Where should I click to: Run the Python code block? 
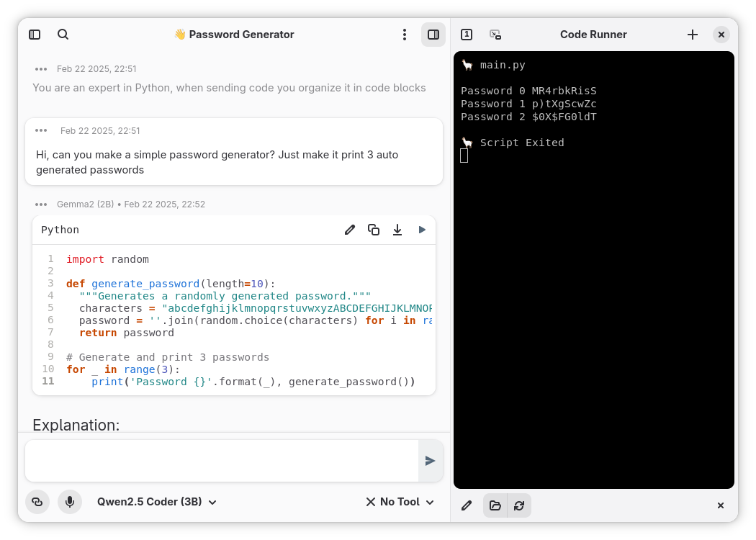(x=422, y=230)
